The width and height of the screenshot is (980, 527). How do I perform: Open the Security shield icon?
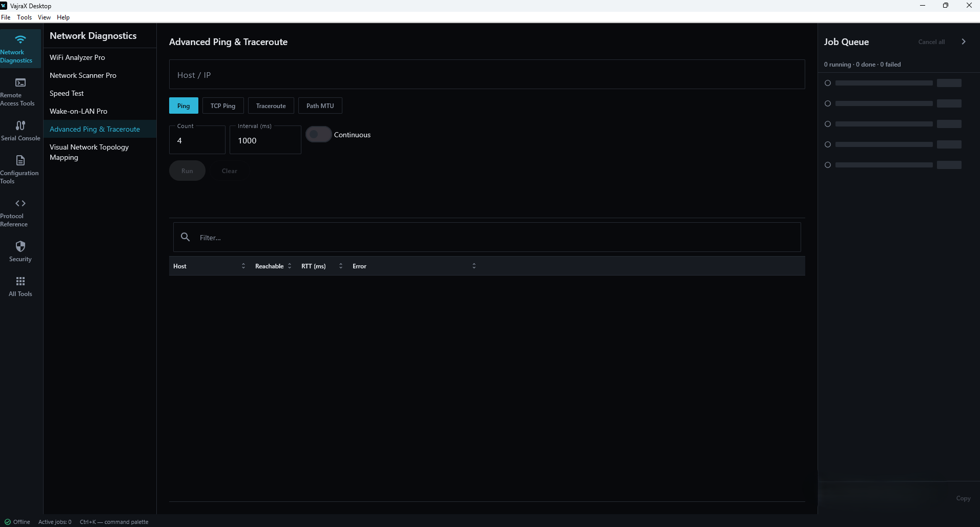(x=21, y=246)
